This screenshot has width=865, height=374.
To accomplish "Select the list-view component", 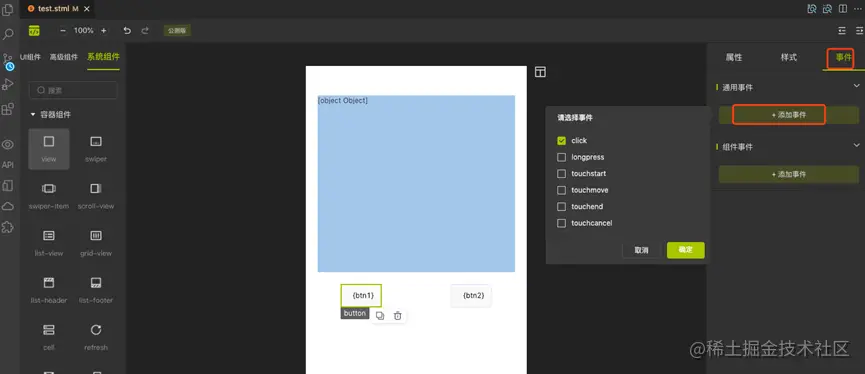I will click(x=49, y=243).
